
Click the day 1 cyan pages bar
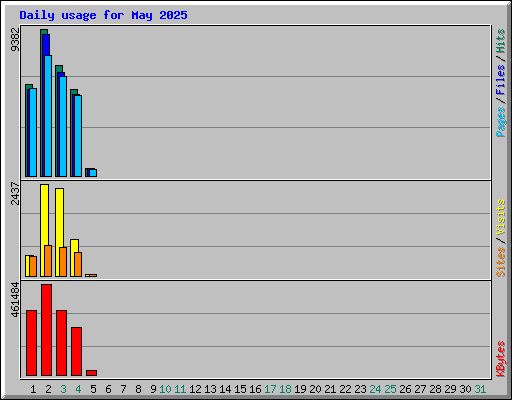[33, 132]
